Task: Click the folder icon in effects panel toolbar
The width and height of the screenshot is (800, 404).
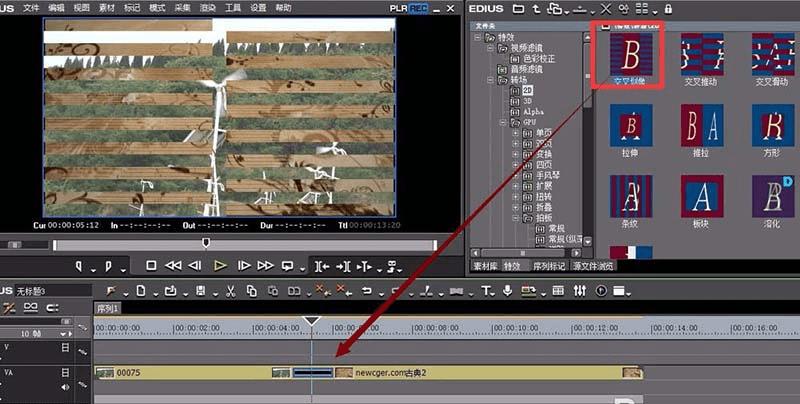Action: pos(518,9)
